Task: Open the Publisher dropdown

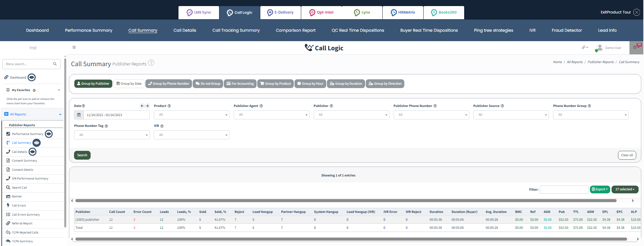Action: point(351,115)
